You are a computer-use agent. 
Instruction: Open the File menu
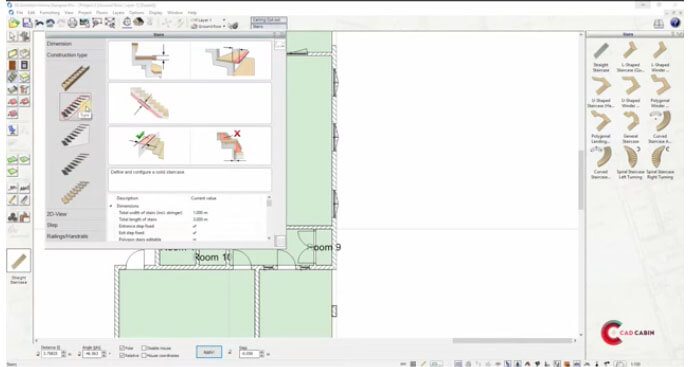pyautogui.click(x=20, y=13)
